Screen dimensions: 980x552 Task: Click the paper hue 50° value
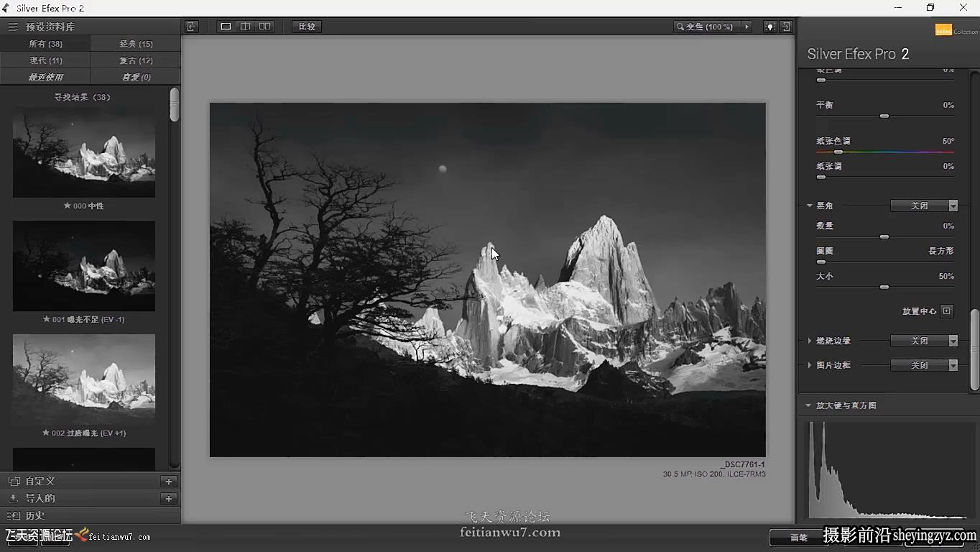(948, 141)
